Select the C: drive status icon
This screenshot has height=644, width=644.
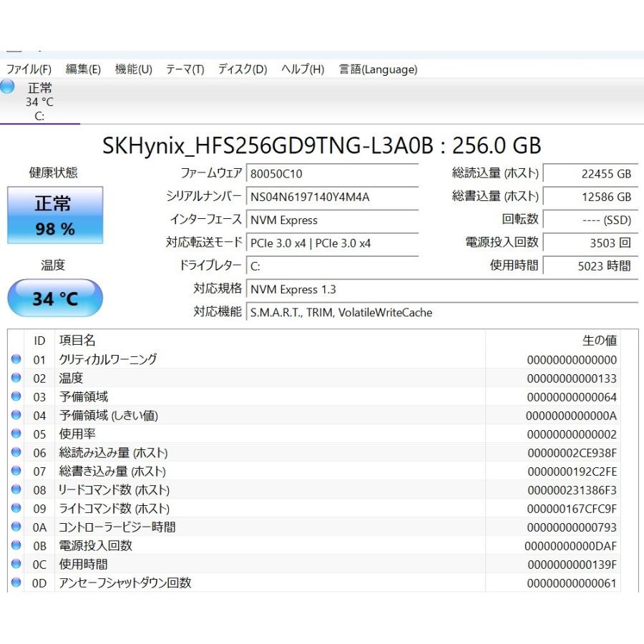[7, 87]
